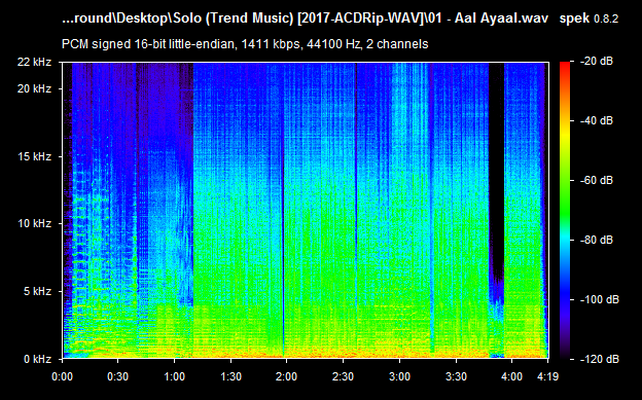The height and width of the screenshot is (400, 642).
Task: Click the -20 dB scale label
Action: point(597,61)
